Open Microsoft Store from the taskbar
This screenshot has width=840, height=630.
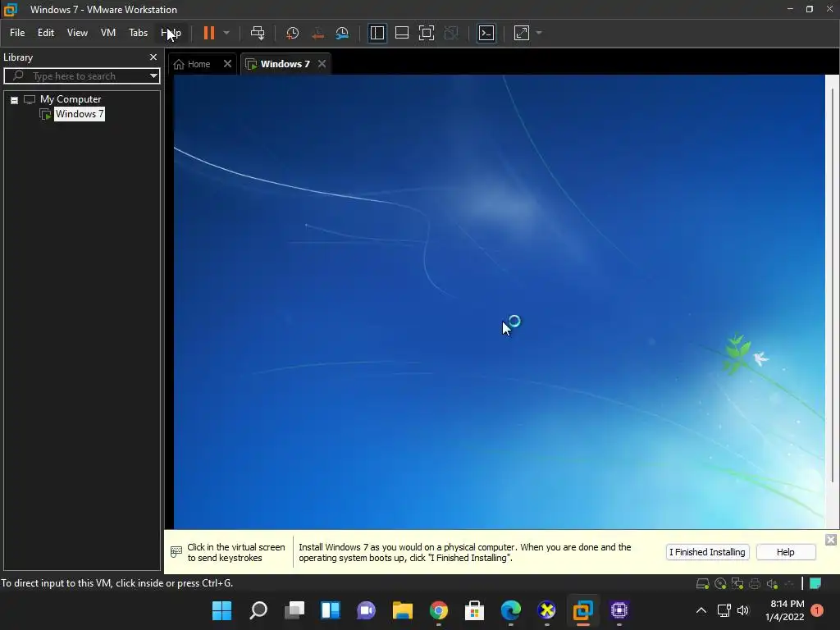(475, 610)
